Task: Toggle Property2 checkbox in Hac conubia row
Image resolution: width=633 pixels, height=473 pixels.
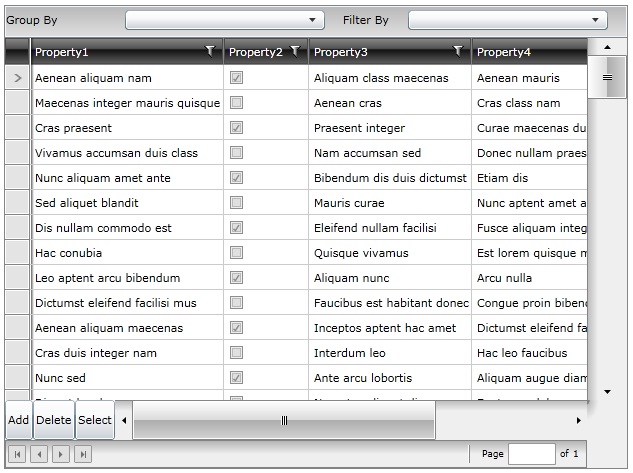Action: click(x=236, y=253)
